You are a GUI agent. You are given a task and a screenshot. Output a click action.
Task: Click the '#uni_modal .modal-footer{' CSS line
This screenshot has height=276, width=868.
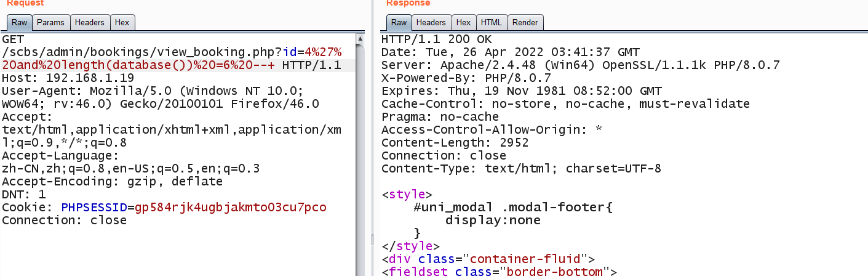coord(514,208)
